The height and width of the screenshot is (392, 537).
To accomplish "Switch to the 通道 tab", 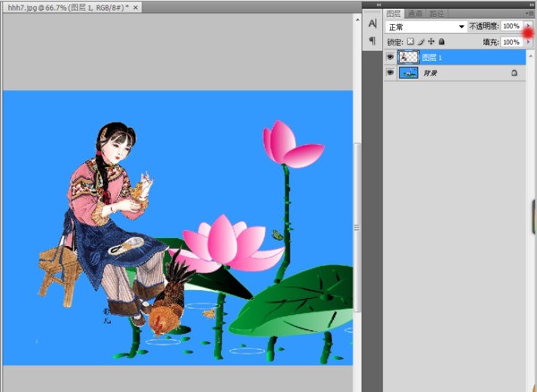I will pos(414,13).
